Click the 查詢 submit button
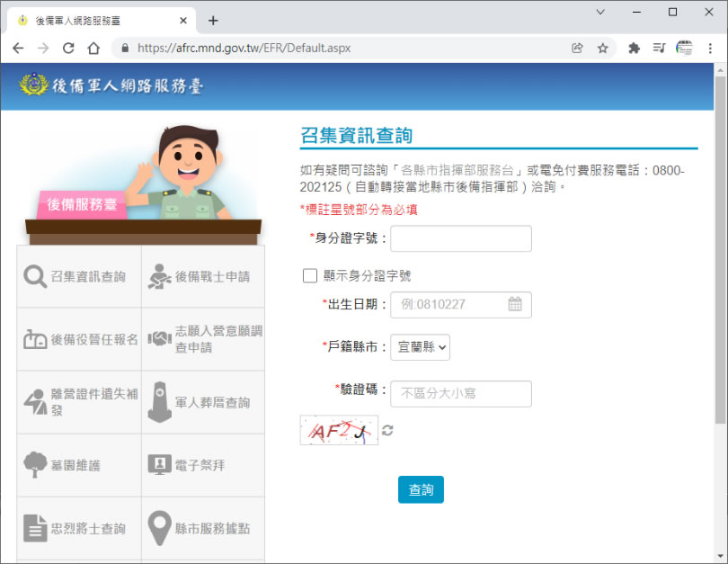Viewport: 728px width, 564px height. tap(421, 490)
